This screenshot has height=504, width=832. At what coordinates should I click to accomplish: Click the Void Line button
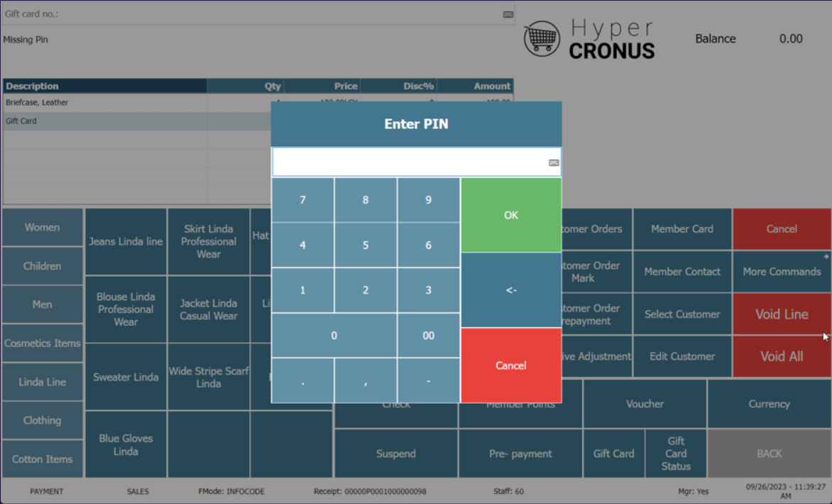[782, 314]
